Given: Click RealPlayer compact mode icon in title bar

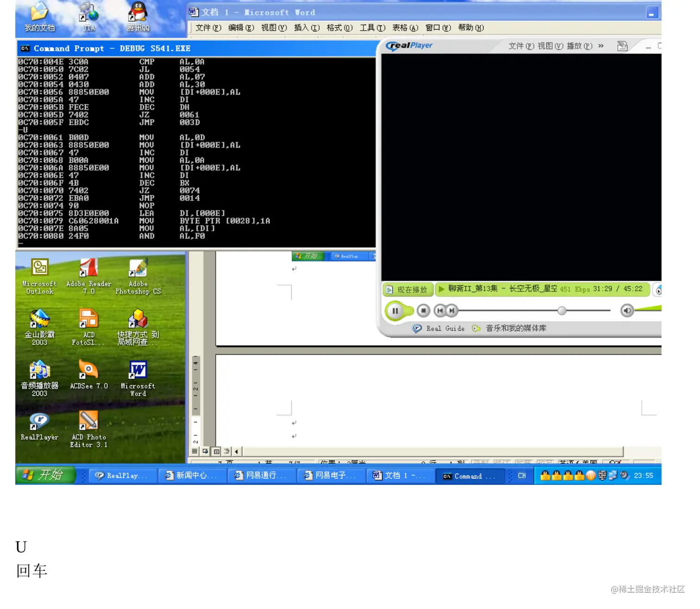Looking at the screenshot, I should [x=622, y=46].
